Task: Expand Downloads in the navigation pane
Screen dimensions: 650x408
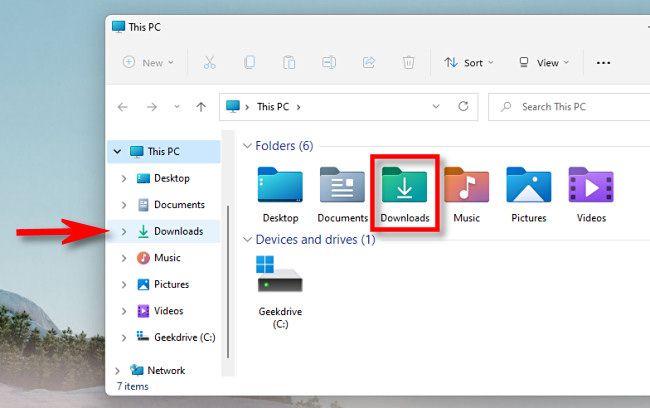Action: pos(124,231)
